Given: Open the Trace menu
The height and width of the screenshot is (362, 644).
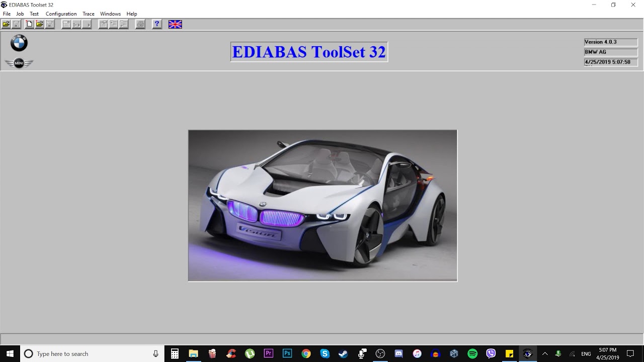Looking at the screenshot, I should [x=89, y=14].
